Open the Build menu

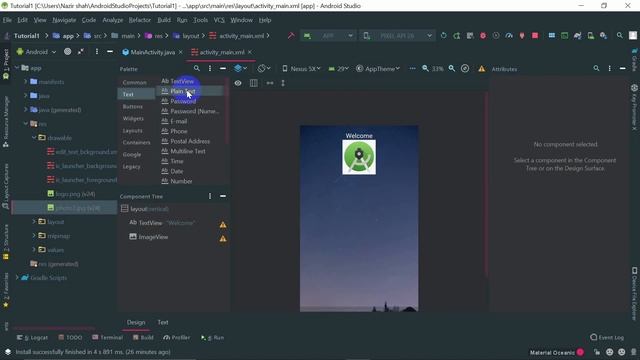[x=164, y=20]
